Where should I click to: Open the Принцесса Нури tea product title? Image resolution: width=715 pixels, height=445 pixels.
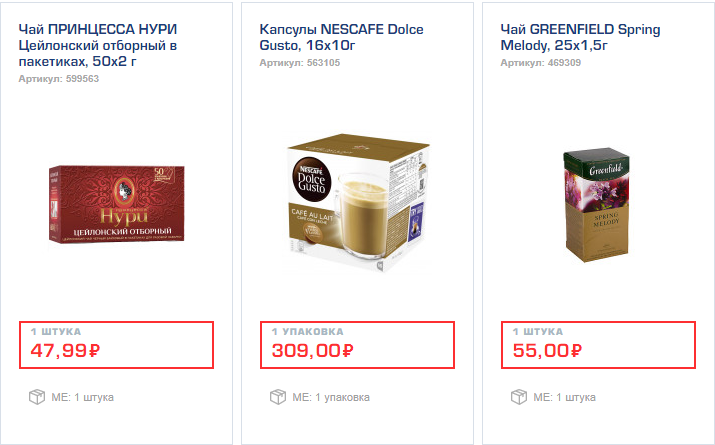tap(98, 45)
